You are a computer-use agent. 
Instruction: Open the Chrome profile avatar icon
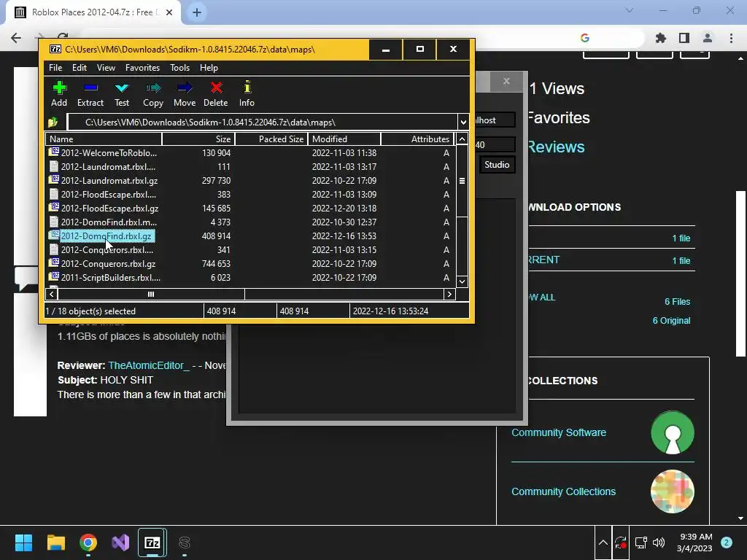coord(708,38)
